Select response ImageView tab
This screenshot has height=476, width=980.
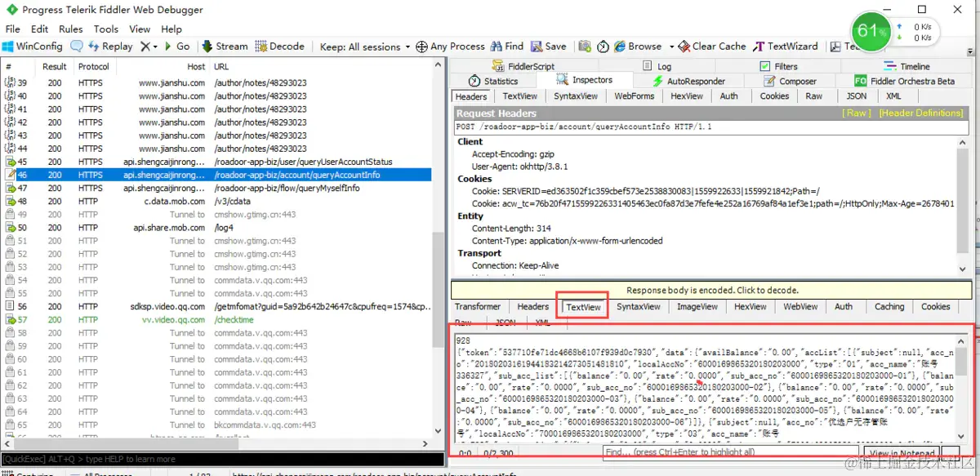tap(697, 307)
